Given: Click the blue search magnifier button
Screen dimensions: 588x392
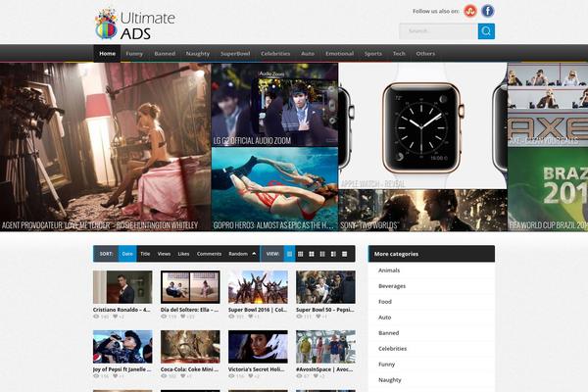Looking at the screenshot, I should 486,31.
